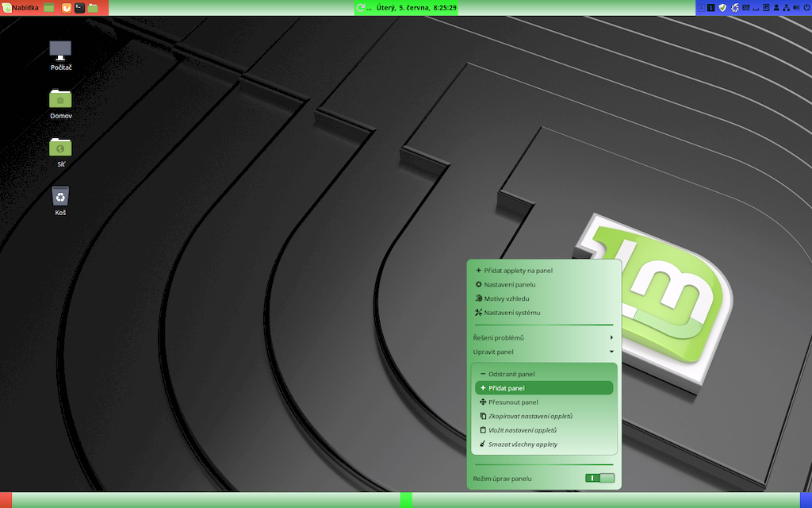
Task: Select the Koš trash desktop icon
Action: click(x=60, y=201)
